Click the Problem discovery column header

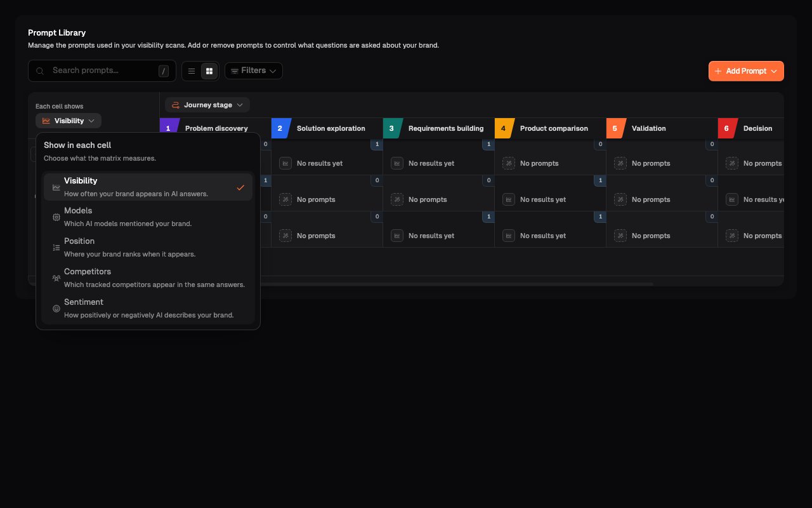coord(216,128)
